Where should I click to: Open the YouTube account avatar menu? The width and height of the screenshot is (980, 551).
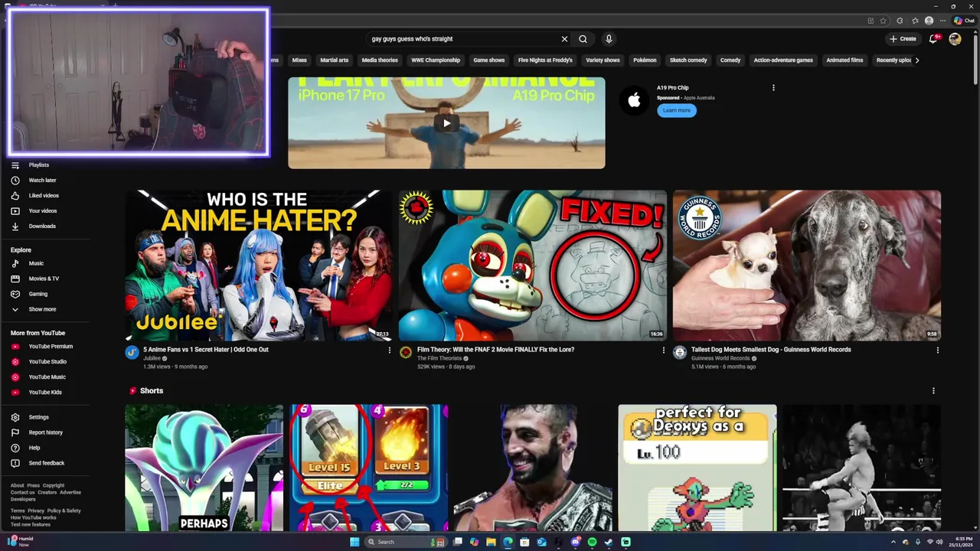(955, 39)
